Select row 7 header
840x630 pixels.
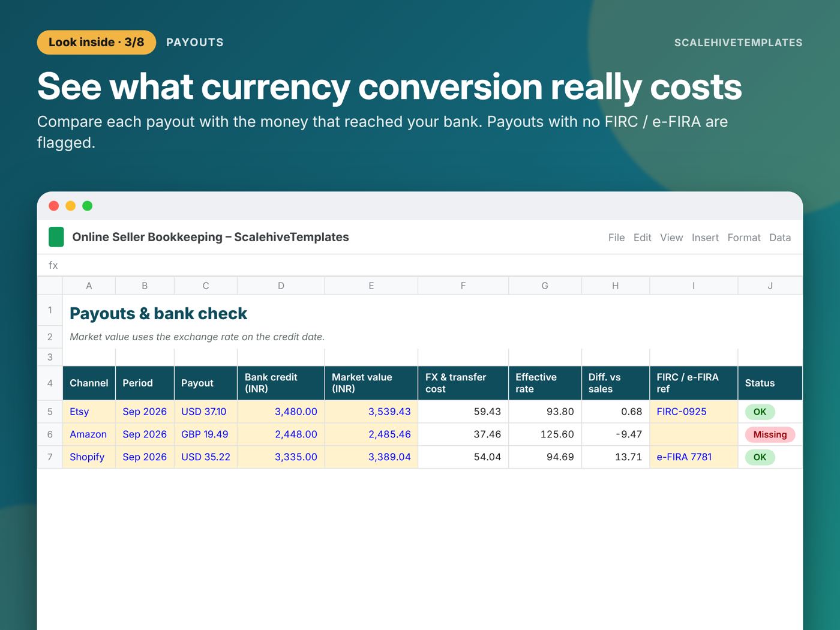tap(50, 457)
